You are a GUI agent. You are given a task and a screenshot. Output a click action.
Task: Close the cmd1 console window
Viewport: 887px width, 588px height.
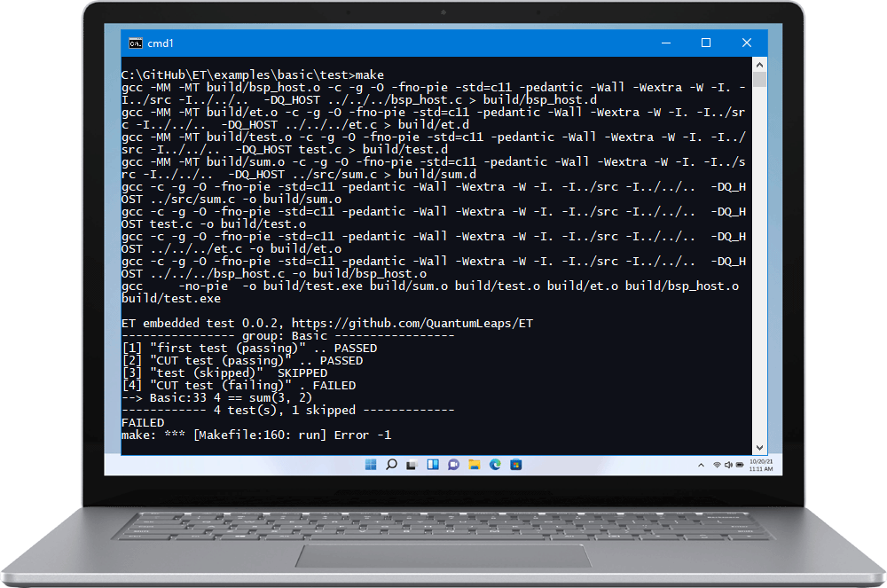745,43
